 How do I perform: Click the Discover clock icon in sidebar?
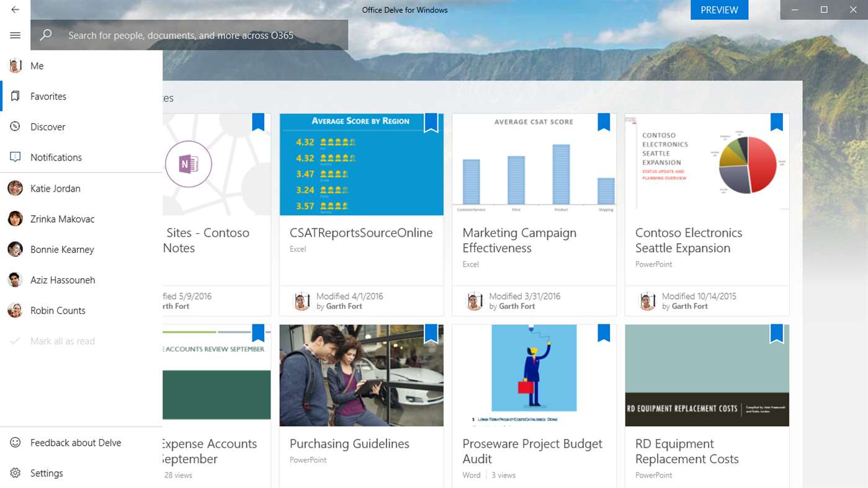coord(16,126)
